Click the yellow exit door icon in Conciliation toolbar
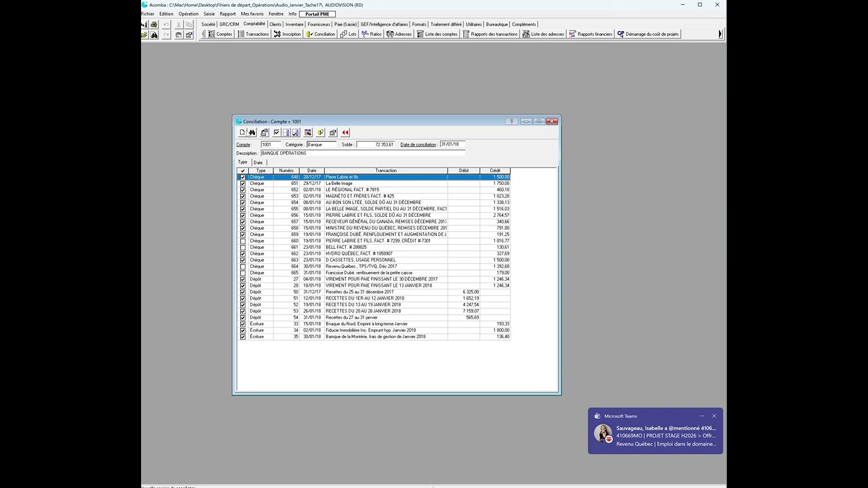The height and width of the screenshot is (488, 868). [x=321, y=132]
